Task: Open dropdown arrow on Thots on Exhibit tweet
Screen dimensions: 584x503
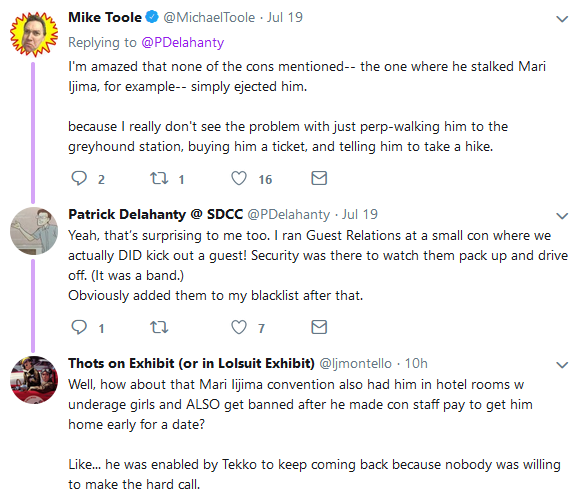Action: (562, 364)
